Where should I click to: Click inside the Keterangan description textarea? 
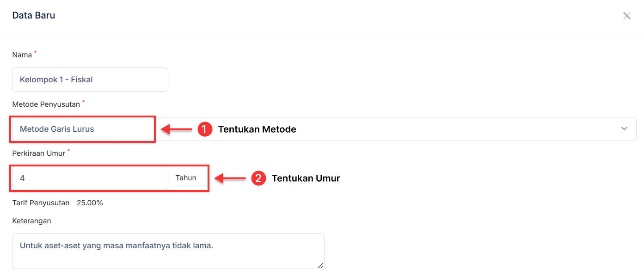point(168,250)
